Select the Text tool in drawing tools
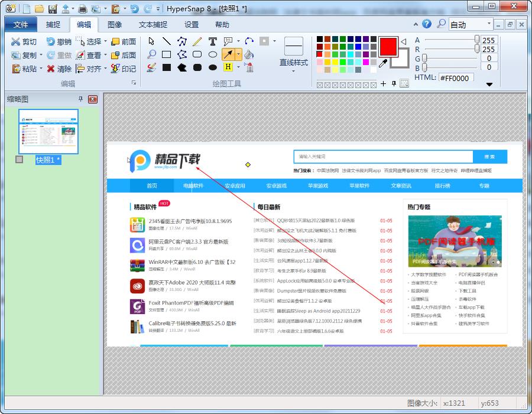The image size is (532, 414). (x=213, y=41)
